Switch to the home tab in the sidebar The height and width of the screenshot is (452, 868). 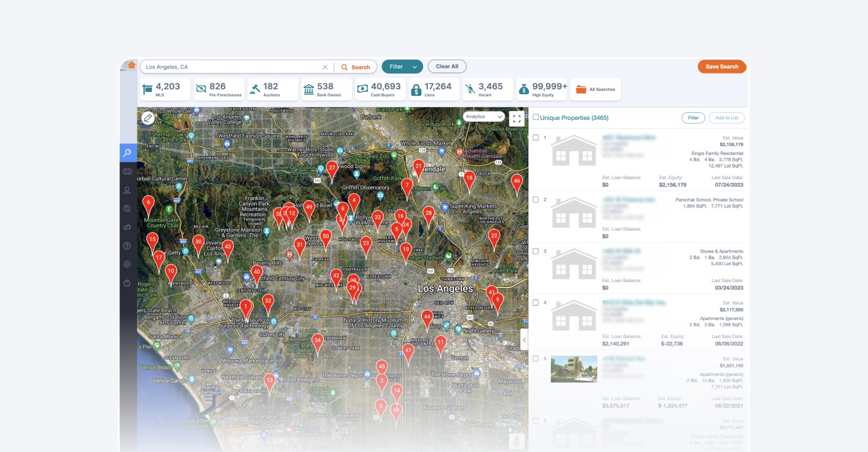click(x=127, y=171)
